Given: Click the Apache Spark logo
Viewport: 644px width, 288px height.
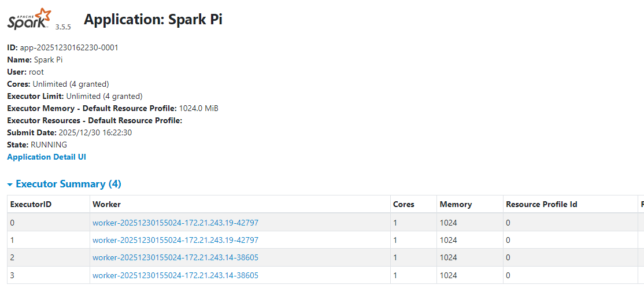Looking at the screenshot, I should click(29, 19).
